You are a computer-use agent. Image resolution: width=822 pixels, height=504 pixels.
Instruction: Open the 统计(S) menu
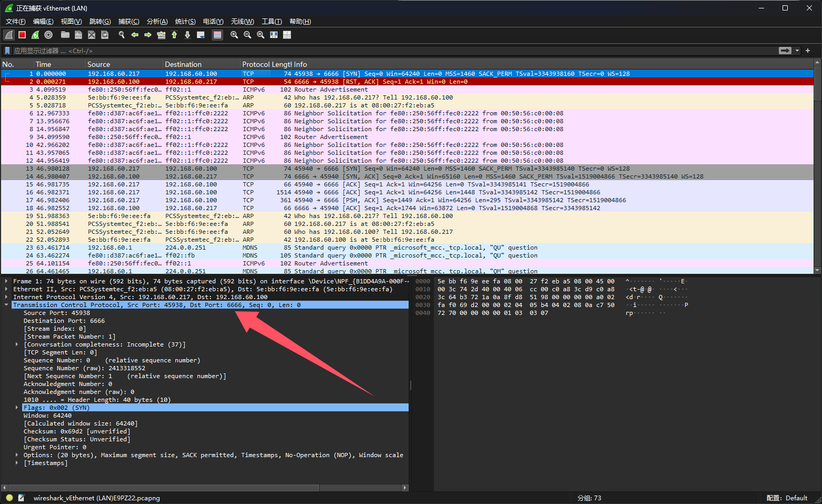(185, 22)
